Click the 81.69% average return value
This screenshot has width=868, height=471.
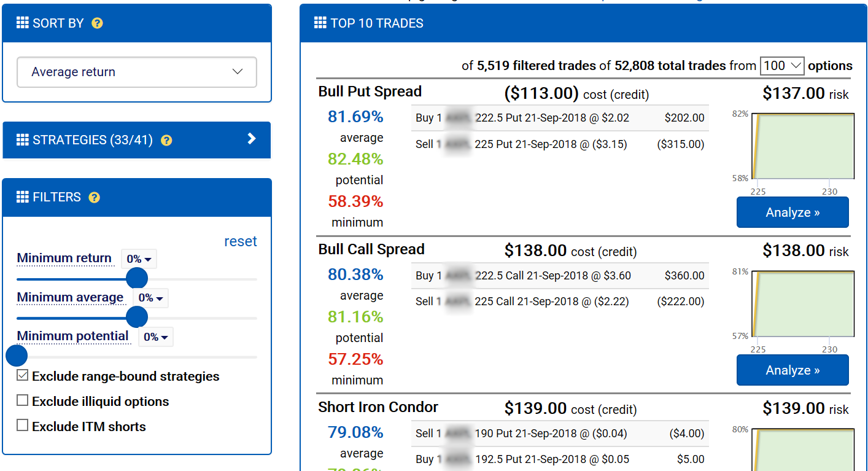click(x=355, y=117)
